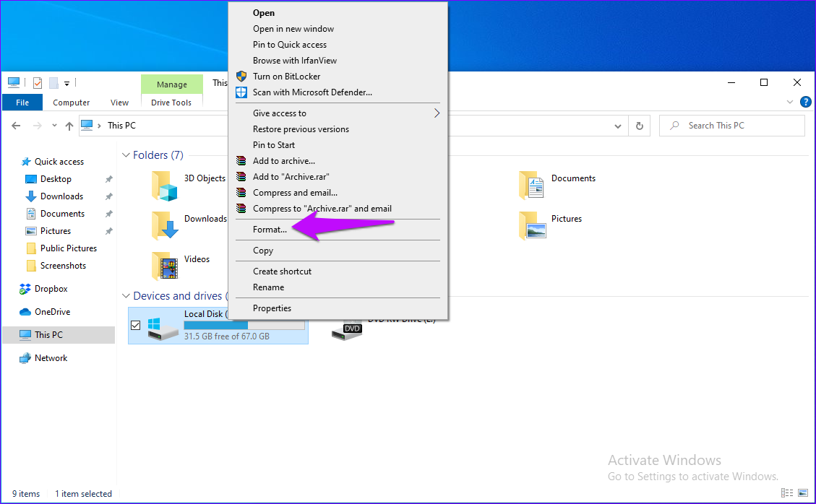Select Dropbox in the navigation pane
816x504 pixels.
[51, 289]
